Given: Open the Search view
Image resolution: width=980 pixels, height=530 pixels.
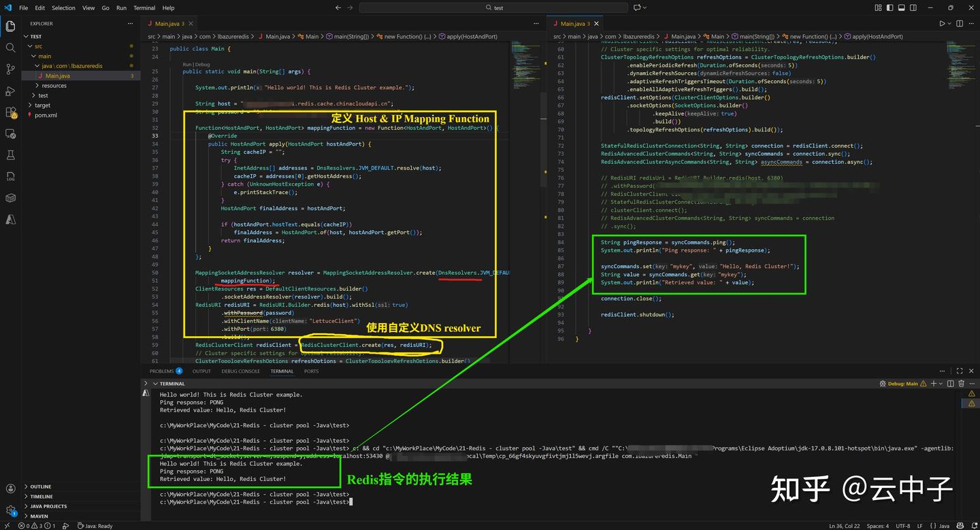Looking at the screenshot, I should pyautogui.click(x=11, y=48).
